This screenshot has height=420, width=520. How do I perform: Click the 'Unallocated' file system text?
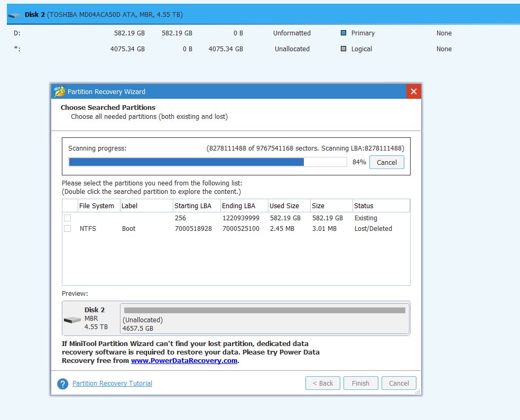292,49
